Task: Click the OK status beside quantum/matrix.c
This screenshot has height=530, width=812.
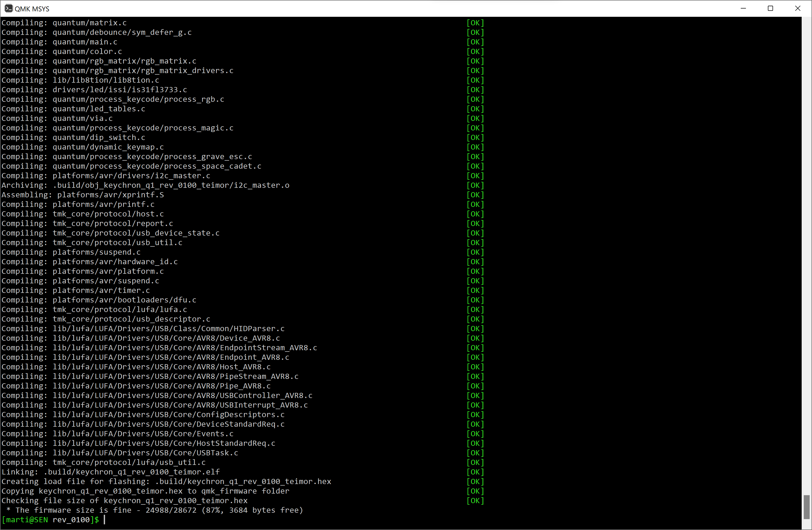Action: point(475,23)
